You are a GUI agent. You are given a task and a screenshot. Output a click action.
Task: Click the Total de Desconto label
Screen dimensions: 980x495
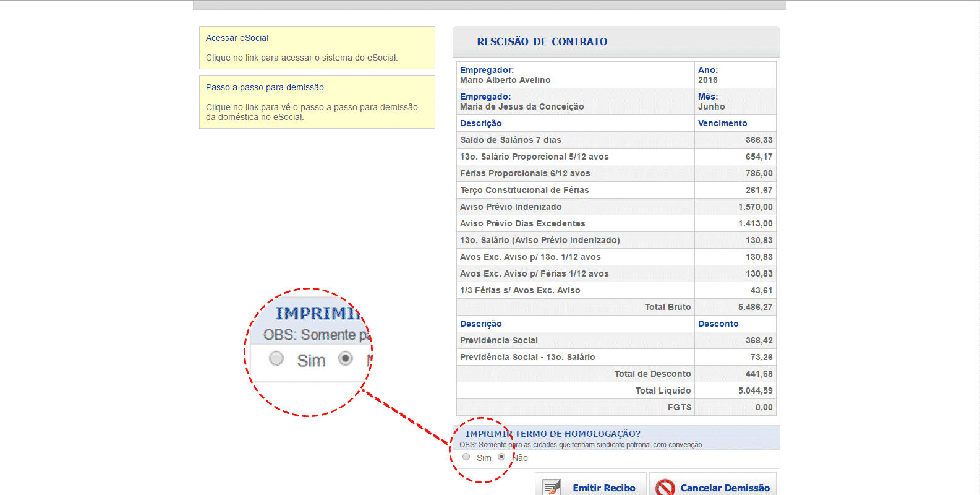coord(652,374)
